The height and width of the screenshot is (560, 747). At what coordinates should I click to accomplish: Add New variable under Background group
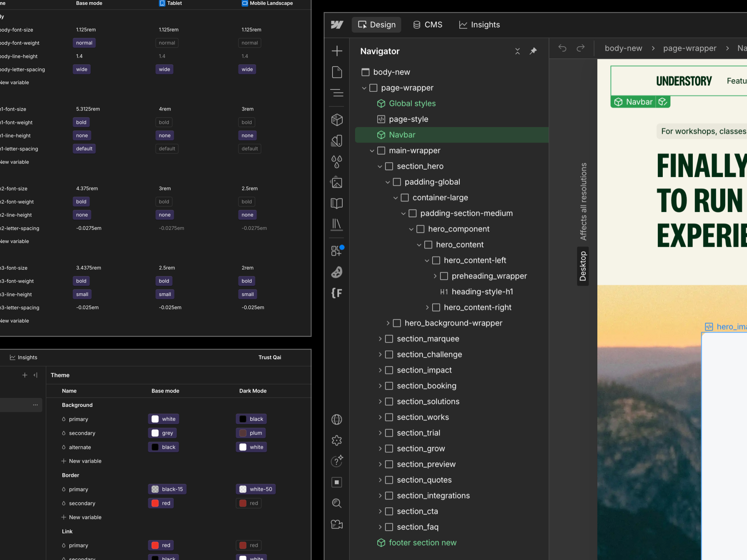(x=82, y=461)
